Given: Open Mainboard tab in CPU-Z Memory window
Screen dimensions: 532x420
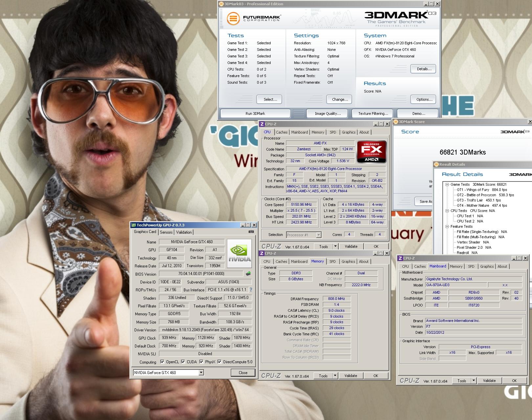Looking at the screenshot, I should (299, 262).
